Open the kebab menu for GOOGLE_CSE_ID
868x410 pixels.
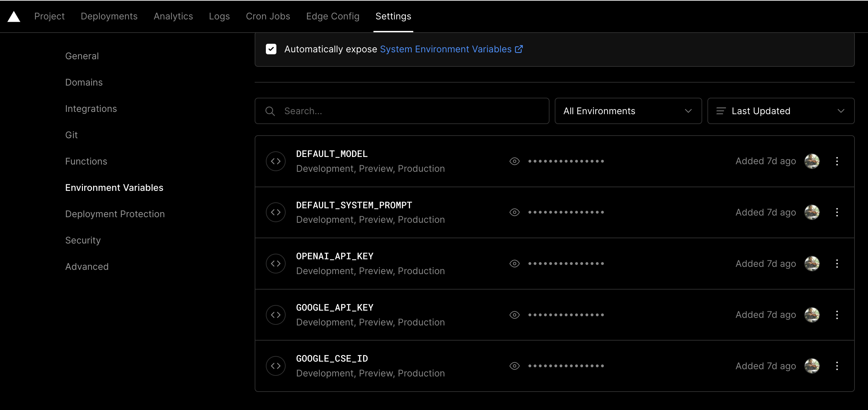click(837, 366)
